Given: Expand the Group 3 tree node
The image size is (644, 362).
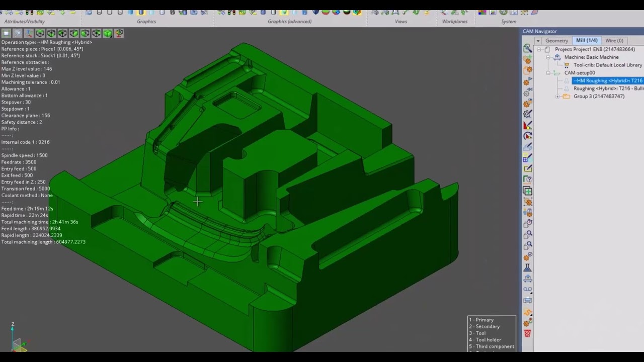Looking at the screenshot, I should pyautogui.click(x=557, y=96).
